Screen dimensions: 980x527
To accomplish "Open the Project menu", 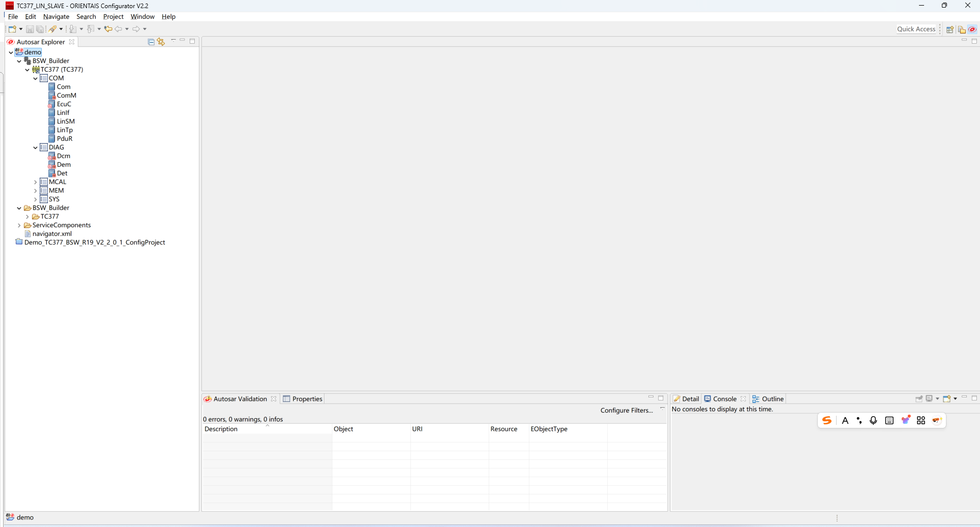I will [113, 17].
